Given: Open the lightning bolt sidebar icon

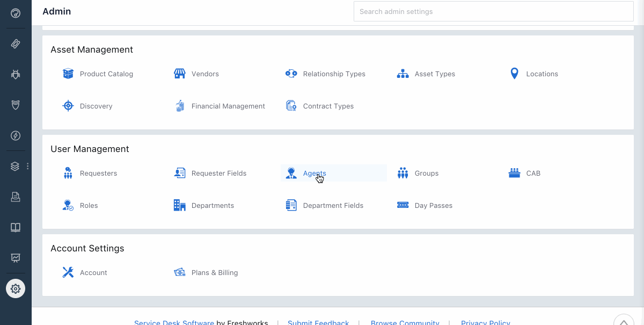Looking at the screenshot, I should (15, 135).
